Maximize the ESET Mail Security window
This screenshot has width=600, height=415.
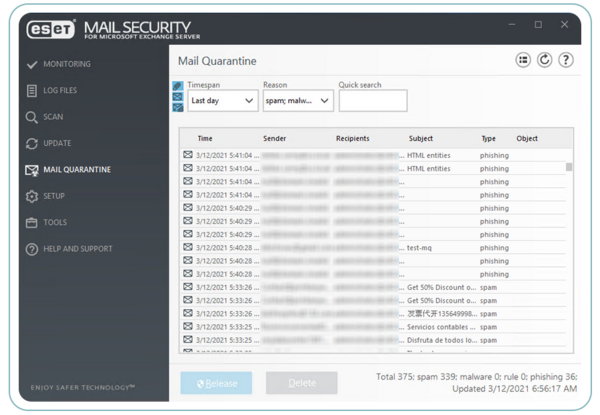[538, 24]
